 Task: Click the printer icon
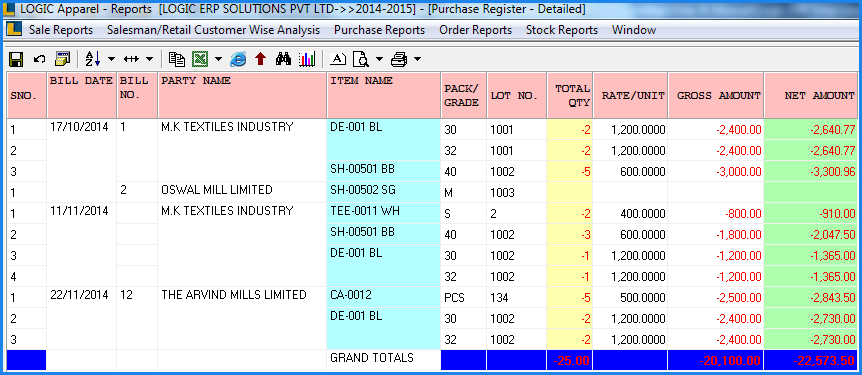pos(399,58)
